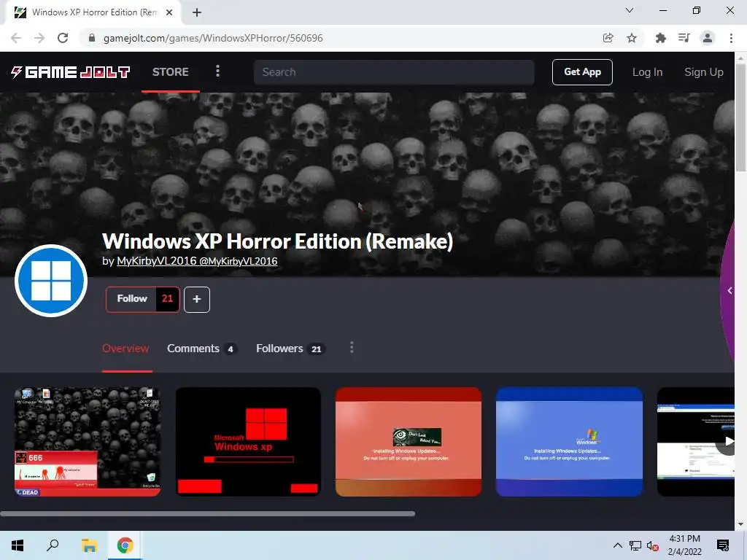Select the Overview tab

[x=125, y=349]
